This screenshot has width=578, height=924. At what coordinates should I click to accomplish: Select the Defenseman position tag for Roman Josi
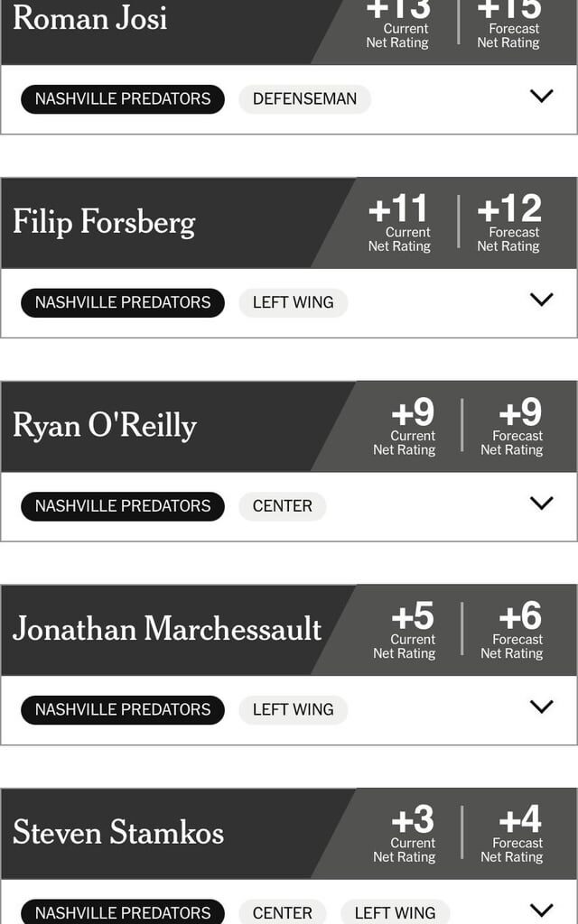tap(304, 99)
